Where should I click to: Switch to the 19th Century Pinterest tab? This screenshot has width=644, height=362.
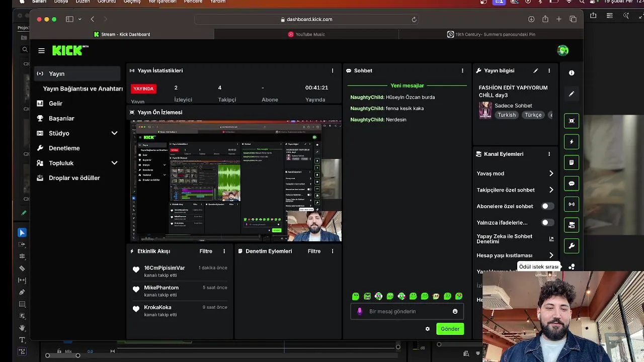point(491,34)
